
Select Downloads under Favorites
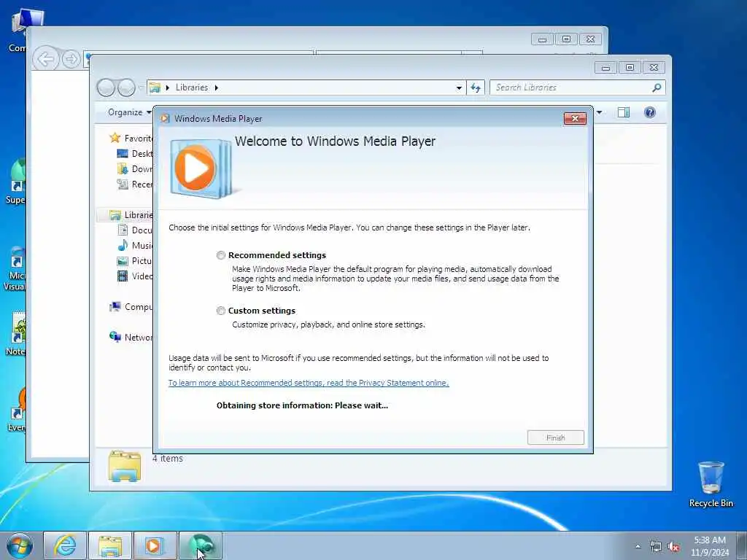[135, 169]
